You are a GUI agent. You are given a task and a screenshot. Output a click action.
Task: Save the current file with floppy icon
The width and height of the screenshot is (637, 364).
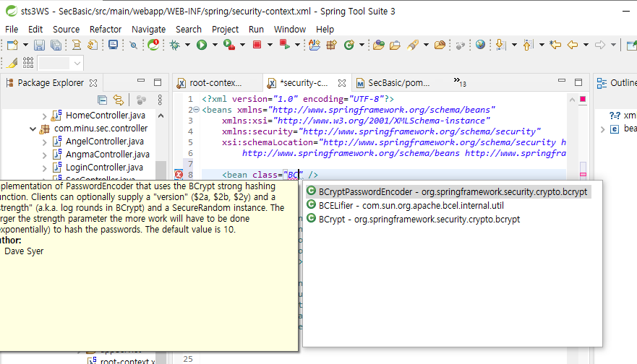pyautogui.click(x=39, y=45)
